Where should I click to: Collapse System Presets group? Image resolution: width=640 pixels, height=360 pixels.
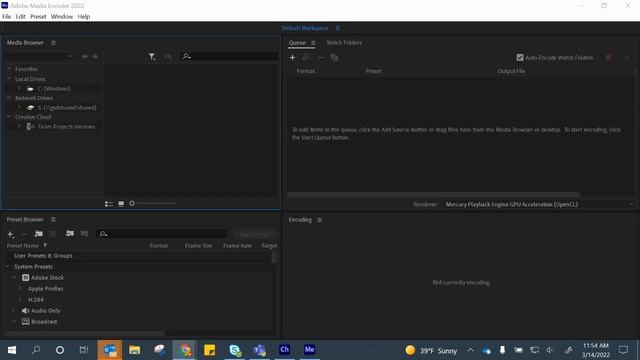(7, 267)
